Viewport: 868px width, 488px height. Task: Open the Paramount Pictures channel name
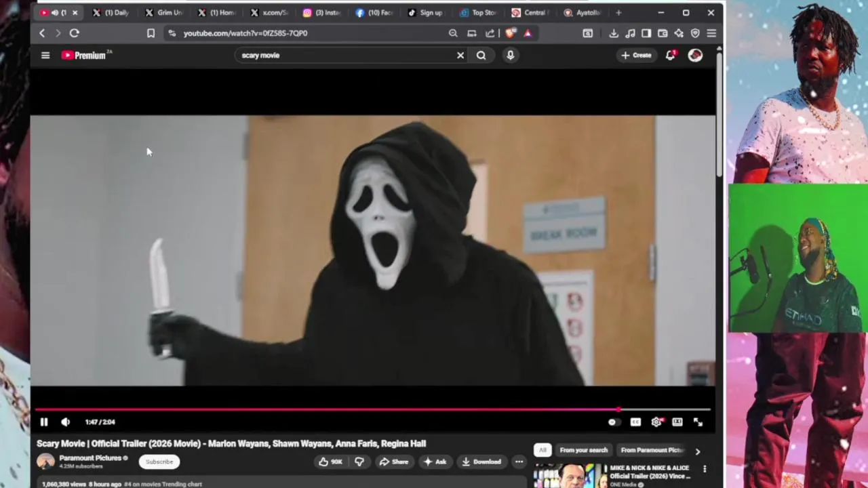point(90,458)
